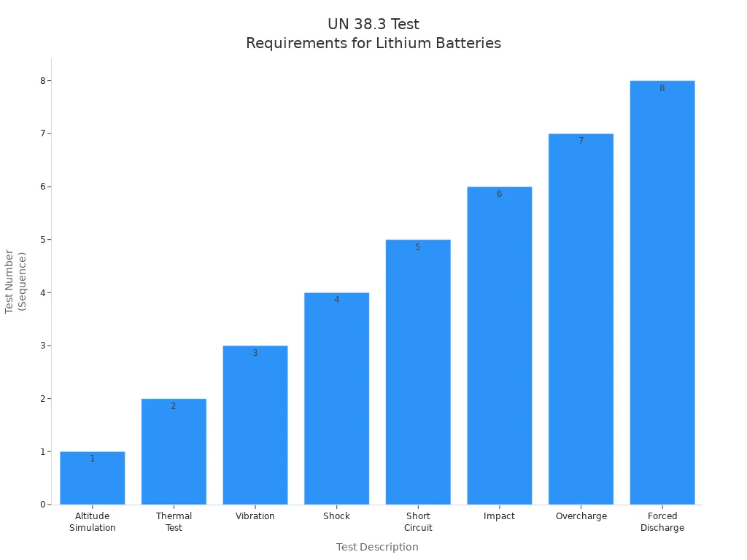Viewport: 747px width, 560px height.
Task: Click the Overcharge bar
Action: [x=581, y=317]
